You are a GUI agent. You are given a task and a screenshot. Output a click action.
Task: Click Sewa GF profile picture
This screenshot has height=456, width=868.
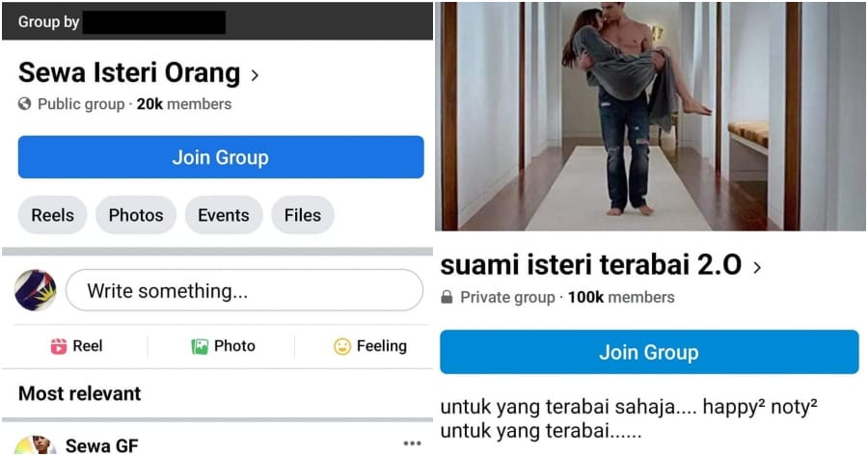[35, 445]
